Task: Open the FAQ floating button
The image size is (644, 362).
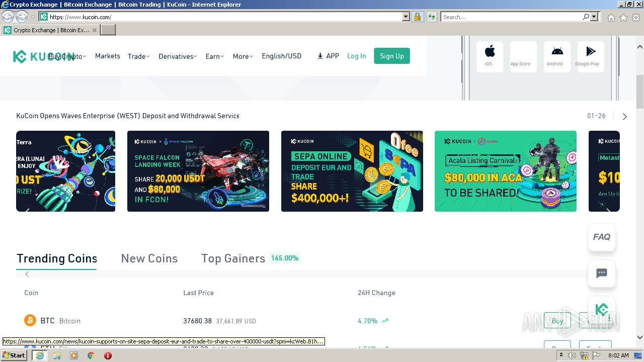Action: tap(602, 237)
